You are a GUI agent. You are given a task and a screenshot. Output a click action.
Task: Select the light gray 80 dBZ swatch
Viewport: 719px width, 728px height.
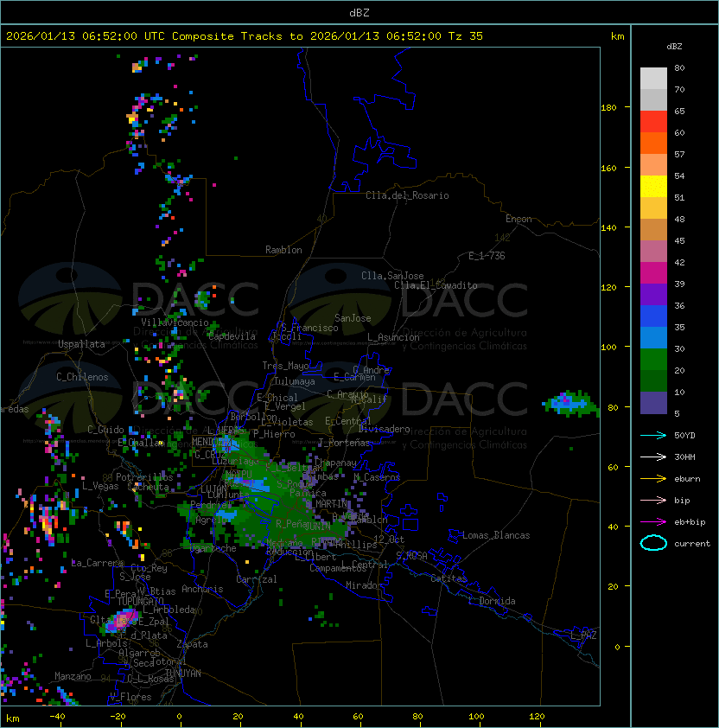[x=653, y=78]
